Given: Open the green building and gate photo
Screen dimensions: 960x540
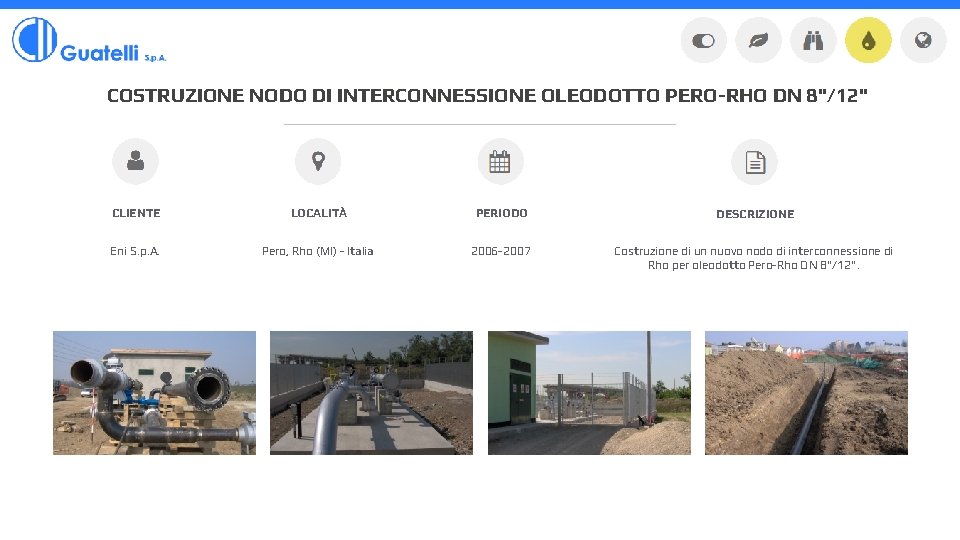Looking at the screenshot, I should coord(589,392).
